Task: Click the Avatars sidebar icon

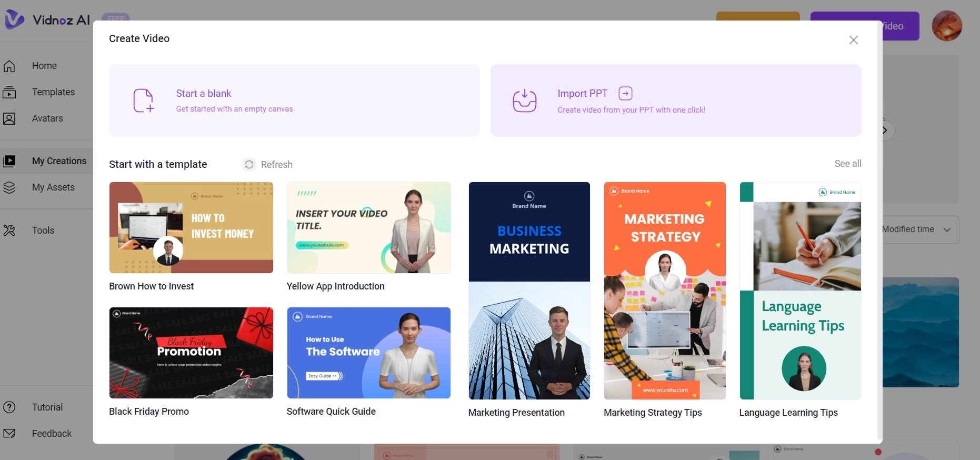Action: (9, 119)
